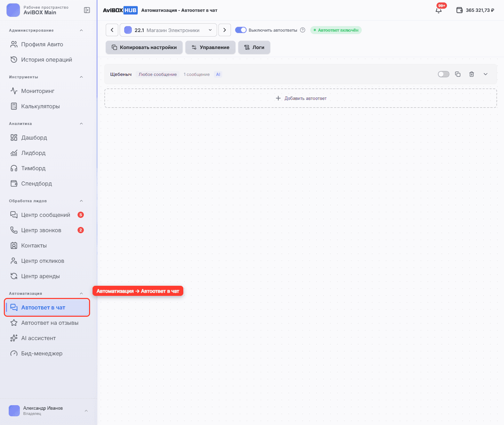504x425 pixels.
Task: Toggle the Выключить автоответы switch
Action: coord(241,30)
